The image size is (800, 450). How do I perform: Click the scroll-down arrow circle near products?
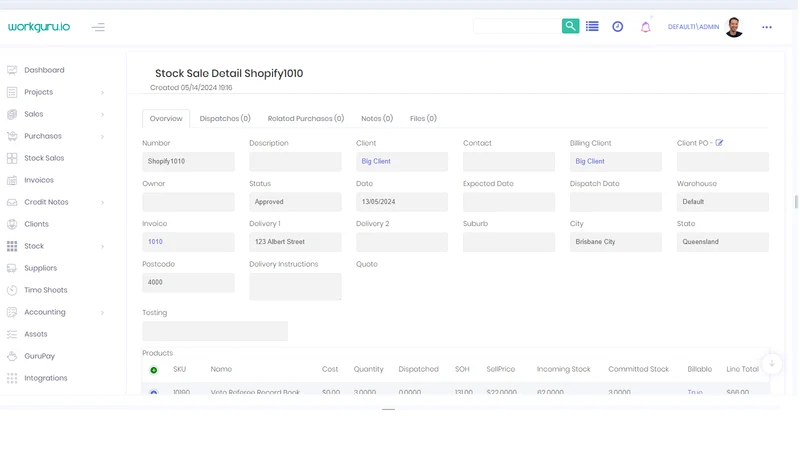(772, 364)
